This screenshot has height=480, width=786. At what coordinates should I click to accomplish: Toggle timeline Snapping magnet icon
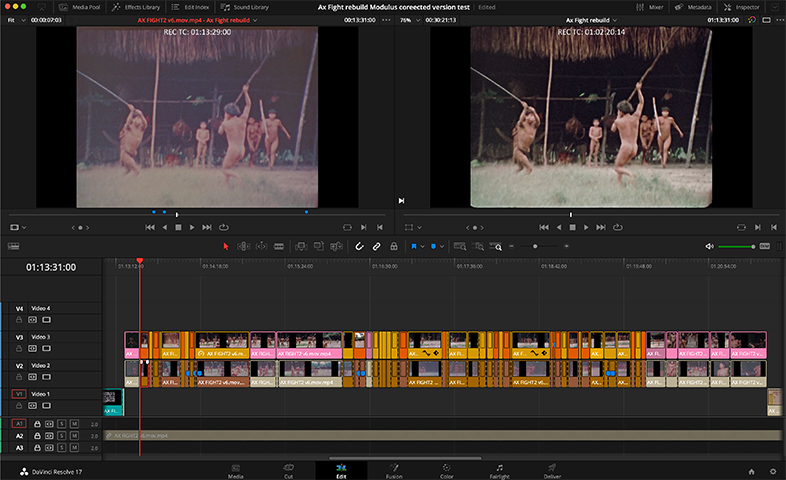(x=359, y=246)
